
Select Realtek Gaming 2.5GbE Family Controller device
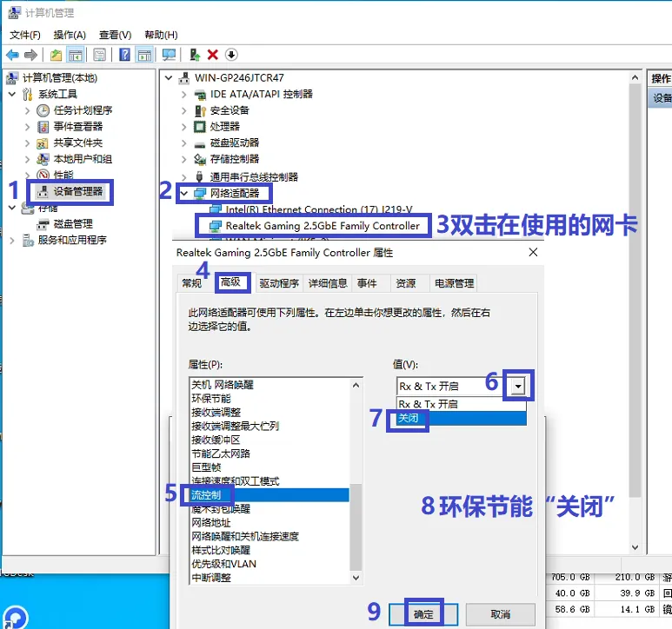point(323,226)
